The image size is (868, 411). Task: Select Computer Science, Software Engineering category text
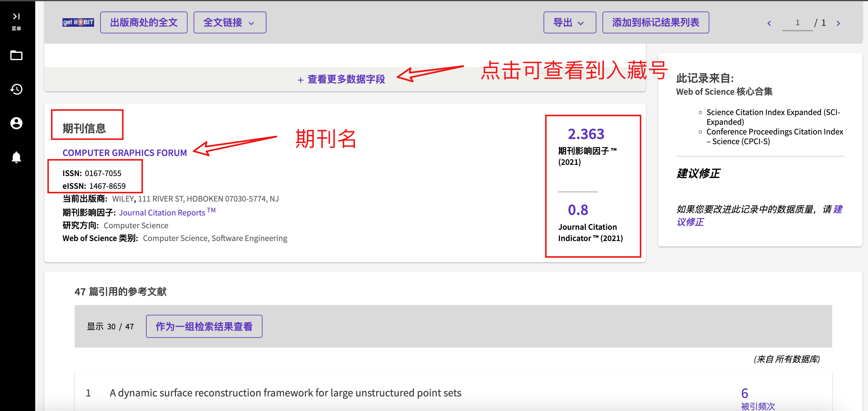tap(215, 238)
